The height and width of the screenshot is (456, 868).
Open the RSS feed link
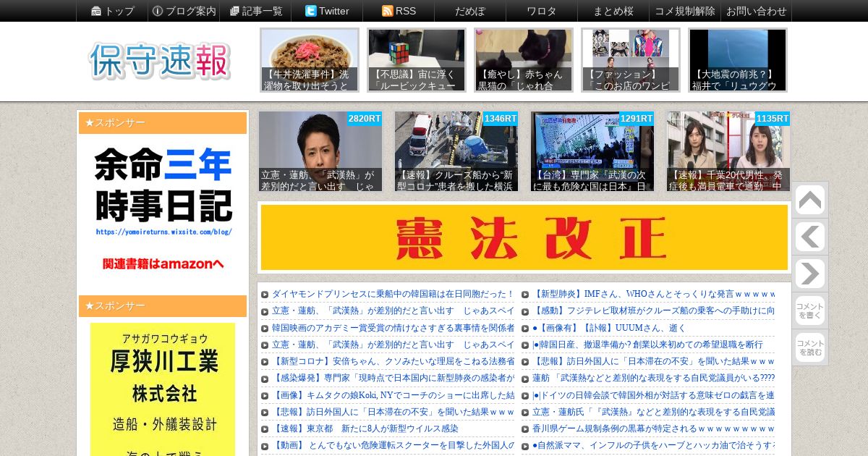pos(399,11)
